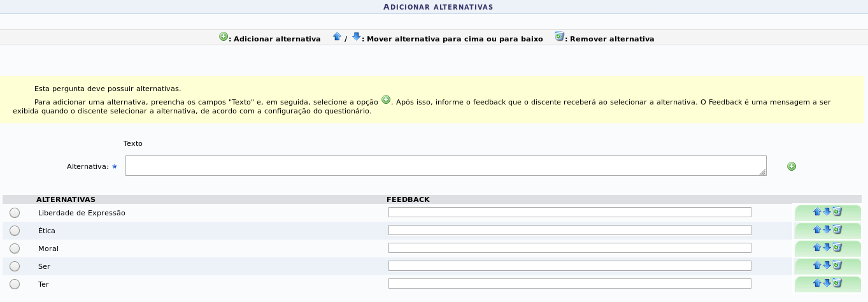Move the 'Ética' alternative up
This screenshot has height=302, width=868.
tap(817, 230)
